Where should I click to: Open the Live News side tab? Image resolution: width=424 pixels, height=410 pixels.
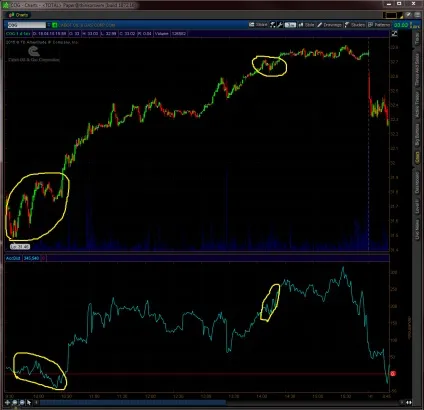[x=417, y=229]
